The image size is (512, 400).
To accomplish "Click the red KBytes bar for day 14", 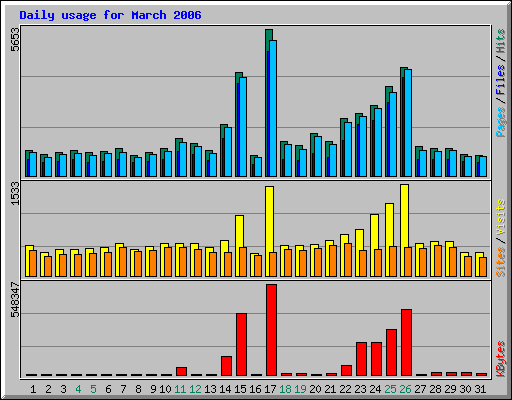I will click(x=226, y=366).
